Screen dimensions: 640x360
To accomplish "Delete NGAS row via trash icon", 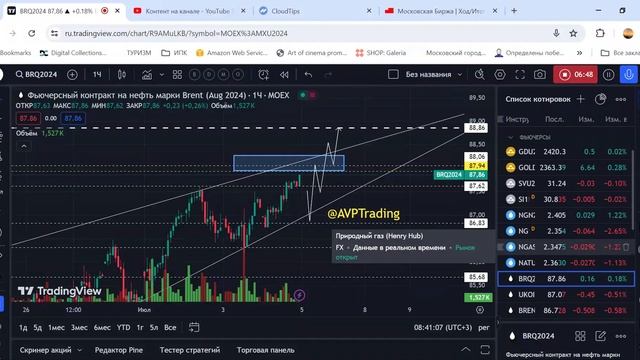I will click(626, 247).
